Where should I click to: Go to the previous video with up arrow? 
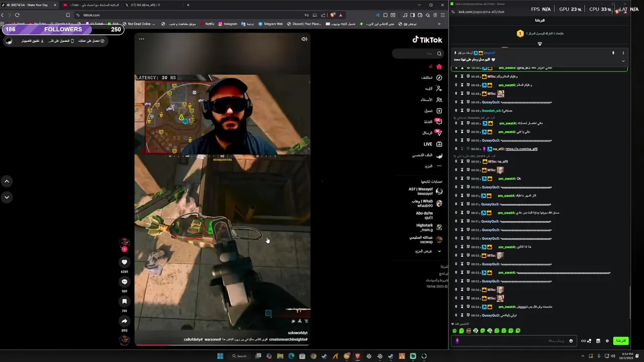point(7,181)
